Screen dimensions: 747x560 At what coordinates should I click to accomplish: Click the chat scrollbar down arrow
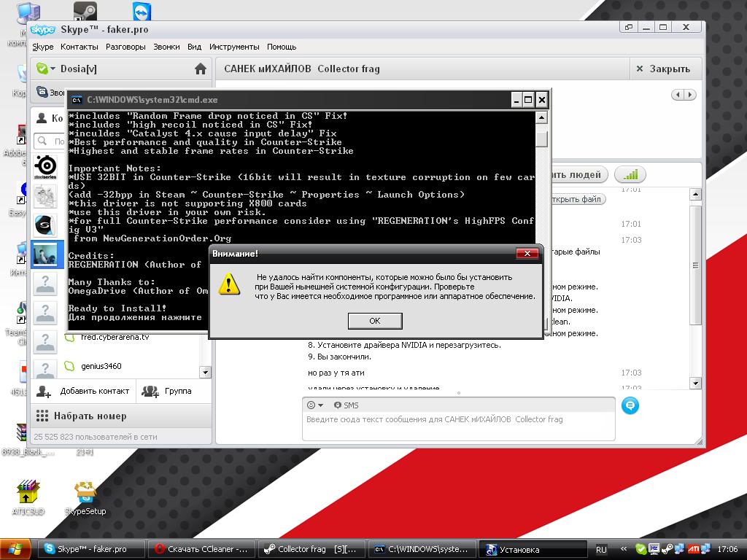[x=695, y=383]
